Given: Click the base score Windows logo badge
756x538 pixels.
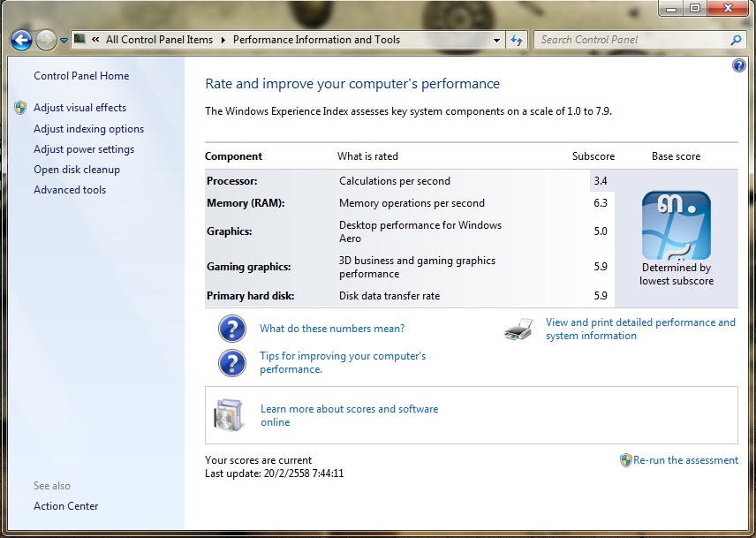Looking at the screenshot, I should (x=676, y=225).
